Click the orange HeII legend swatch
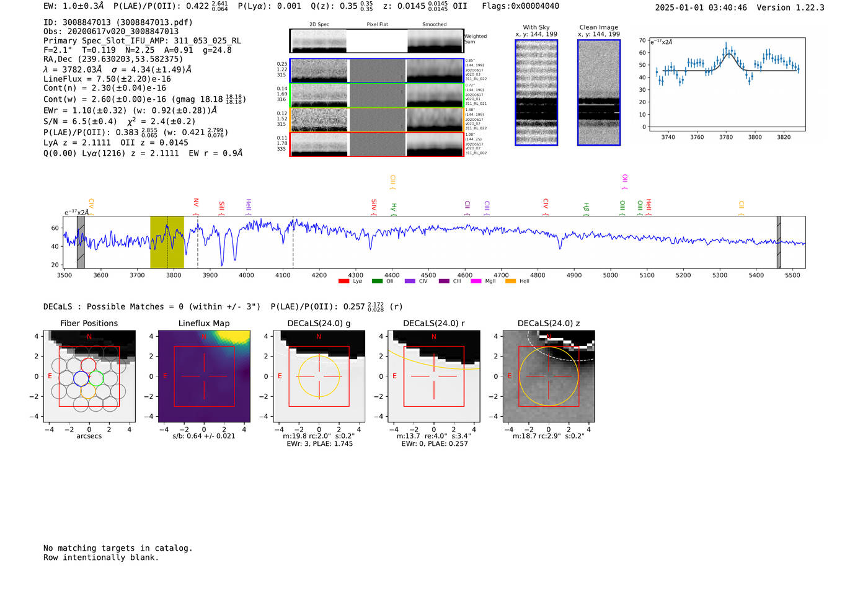 coord(510,282)
